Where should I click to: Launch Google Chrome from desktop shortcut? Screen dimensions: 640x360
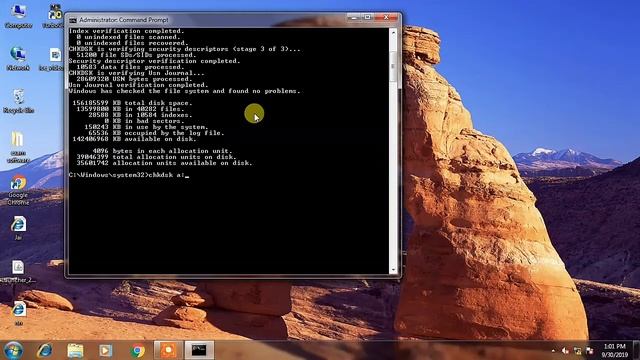click(18, 190)
